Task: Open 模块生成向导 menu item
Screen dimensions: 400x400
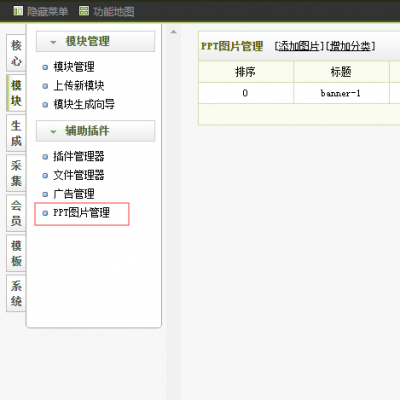Action: (84, 104)
